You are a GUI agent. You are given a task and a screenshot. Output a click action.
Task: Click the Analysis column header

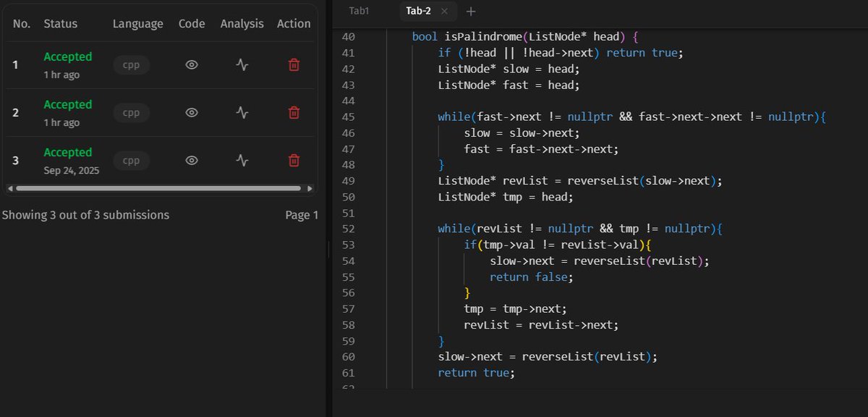point(242,23)
